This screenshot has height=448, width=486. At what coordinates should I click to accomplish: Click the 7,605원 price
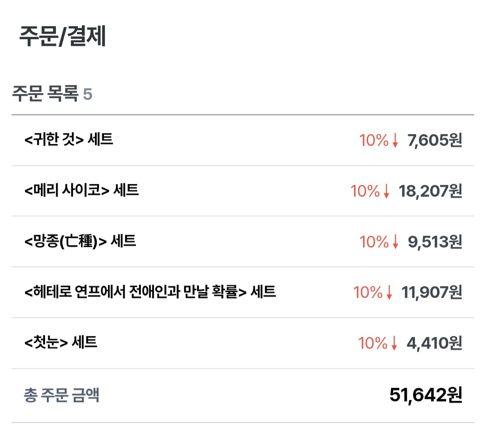click(x=435, y=141)
